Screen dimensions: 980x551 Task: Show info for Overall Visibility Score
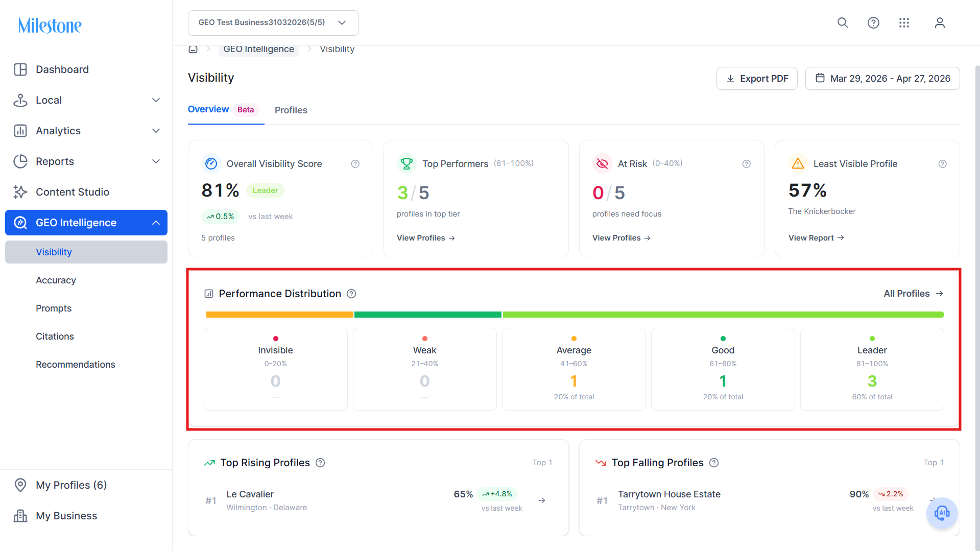[x=355, y=164]
